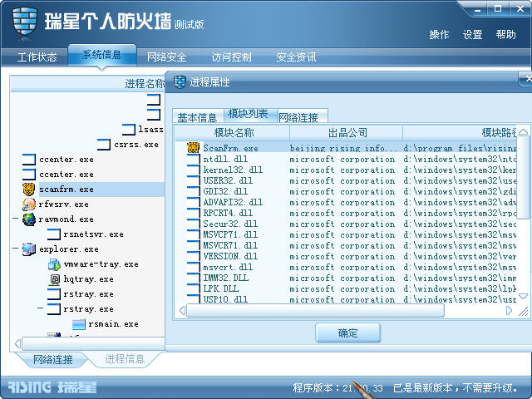Click module list horizontal scroll right arrow
Viewport: 532px width, 399px height.
(509, 310)
